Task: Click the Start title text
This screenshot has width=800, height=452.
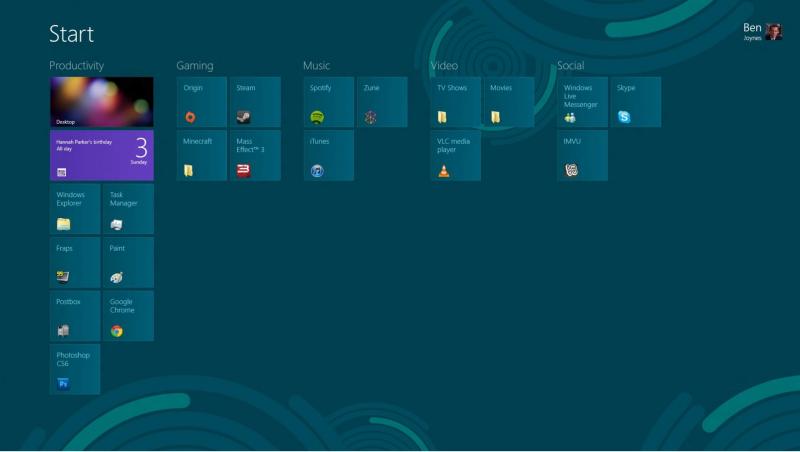Action: click(x=71, y=34)
